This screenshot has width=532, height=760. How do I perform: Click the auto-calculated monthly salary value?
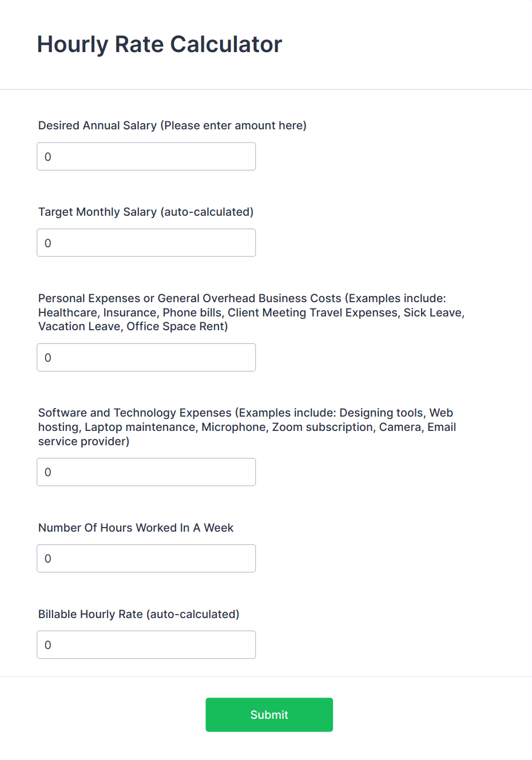pos(48,243)
